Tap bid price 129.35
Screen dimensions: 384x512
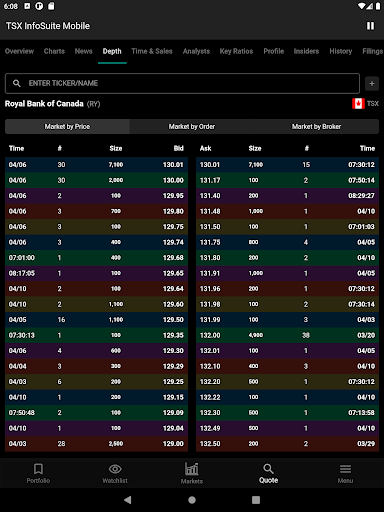coord(173,335)
